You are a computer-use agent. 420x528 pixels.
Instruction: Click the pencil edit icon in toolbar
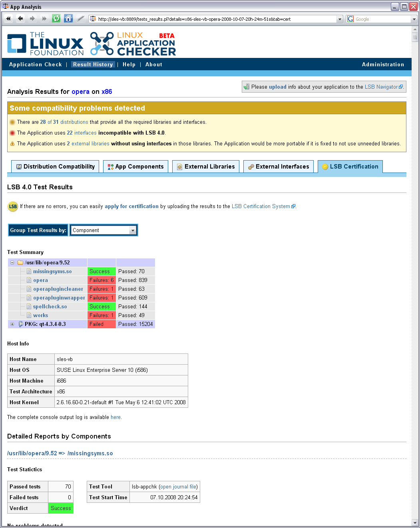pyautogui.click(x=80, y=19)
